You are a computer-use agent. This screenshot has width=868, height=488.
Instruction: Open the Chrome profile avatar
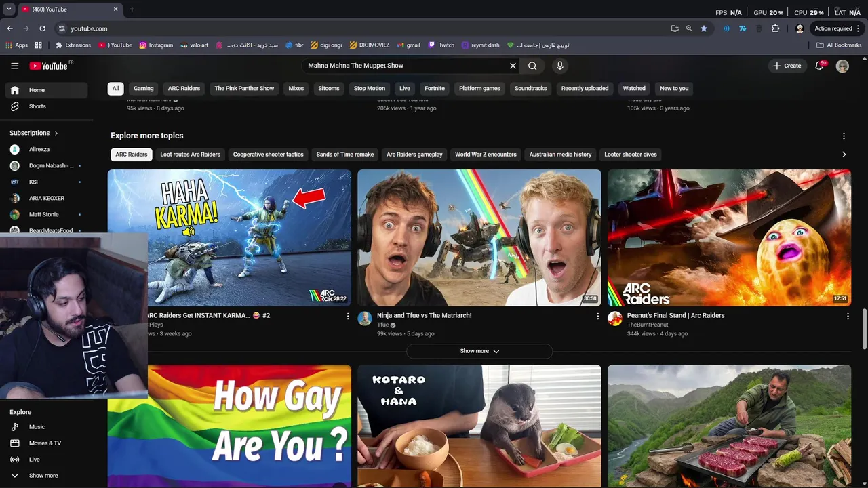point(800,28)
